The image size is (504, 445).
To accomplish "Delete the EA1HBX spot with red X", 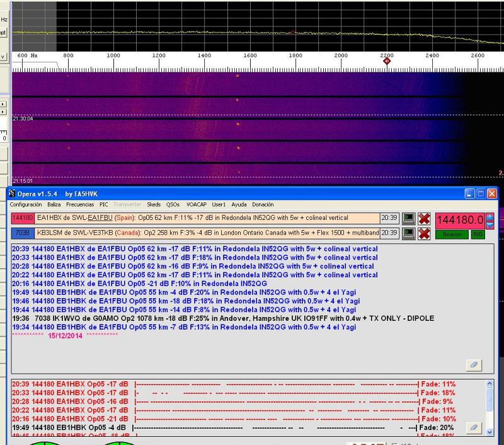I will [x=425, y=218].
